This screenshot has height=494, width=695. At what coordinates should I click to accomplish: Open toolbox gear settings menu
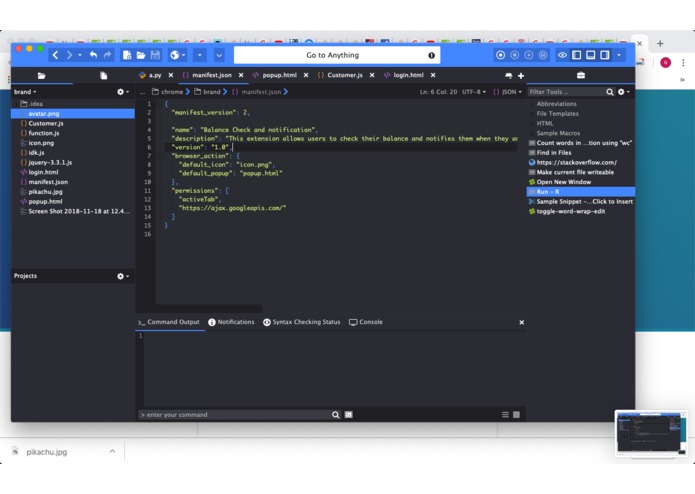(x=624, y=92)
